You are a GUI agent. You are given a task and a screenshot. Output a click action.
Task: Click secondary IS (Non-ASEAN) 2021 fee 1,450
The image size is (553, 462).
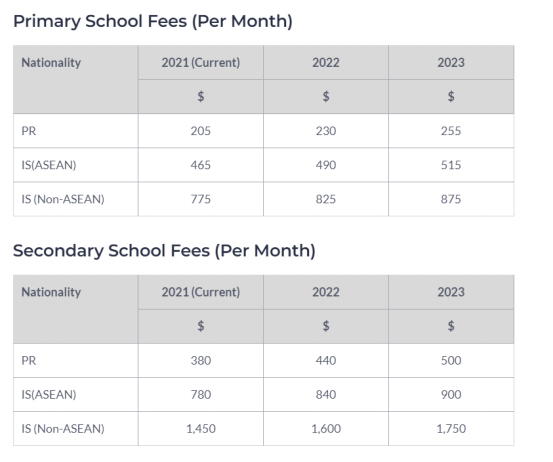(x=201, y=428)
